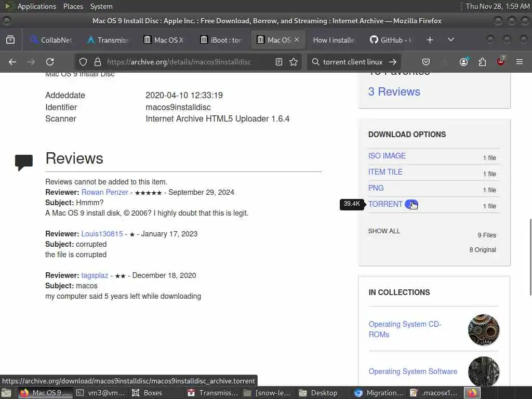Click the search magnifier icon
This screenshot has width=532, height=399.
(315, 62)
